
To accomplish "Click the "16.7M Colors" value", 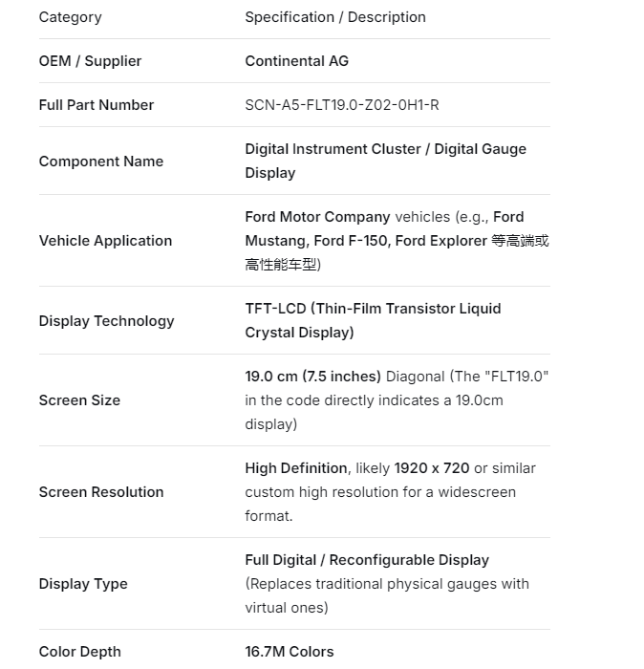I will click(290, 652).
